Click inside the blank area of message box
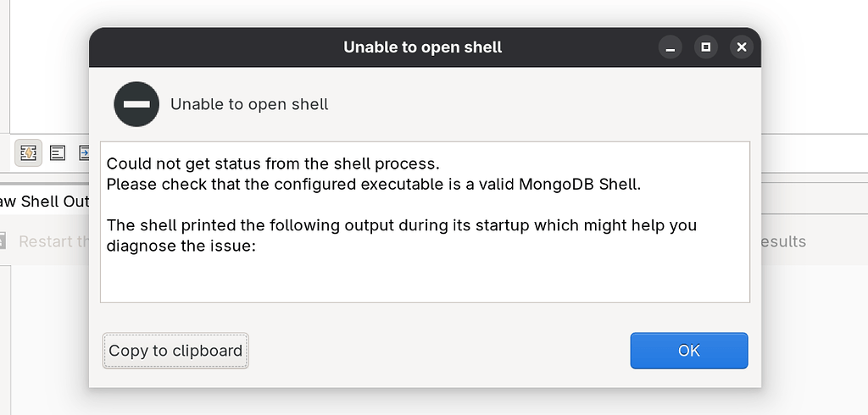 click(424, 279)
